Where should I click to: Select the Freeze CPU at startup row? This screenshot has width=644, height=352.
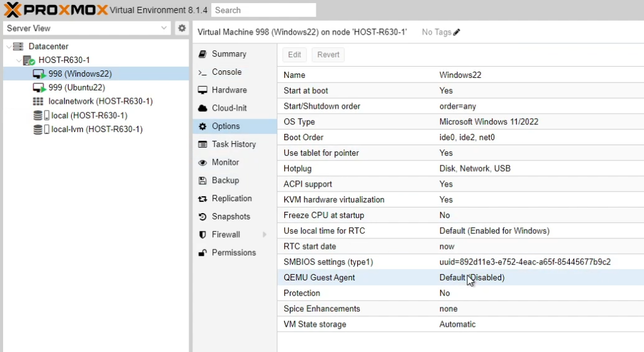[x=461, y=216]
